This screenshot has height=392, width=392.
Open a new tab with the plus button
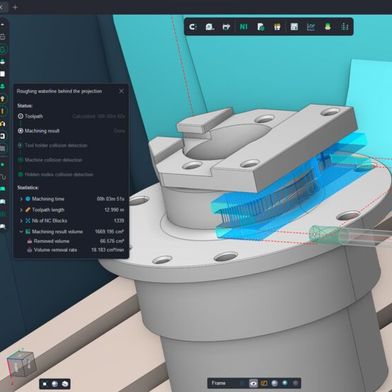(15, 7)
